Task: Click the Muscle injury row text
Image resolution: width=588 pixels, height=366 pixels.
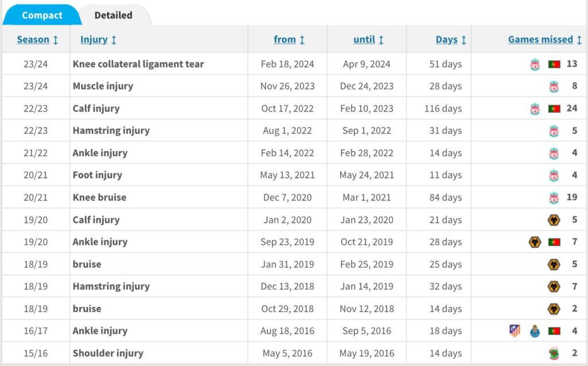Action: (103, 86)
